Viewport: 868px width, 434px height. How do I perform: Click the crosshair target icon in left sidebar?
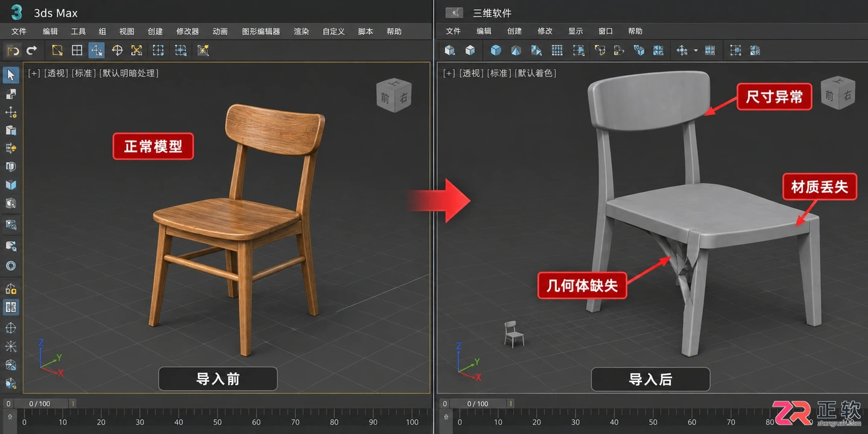11,328
